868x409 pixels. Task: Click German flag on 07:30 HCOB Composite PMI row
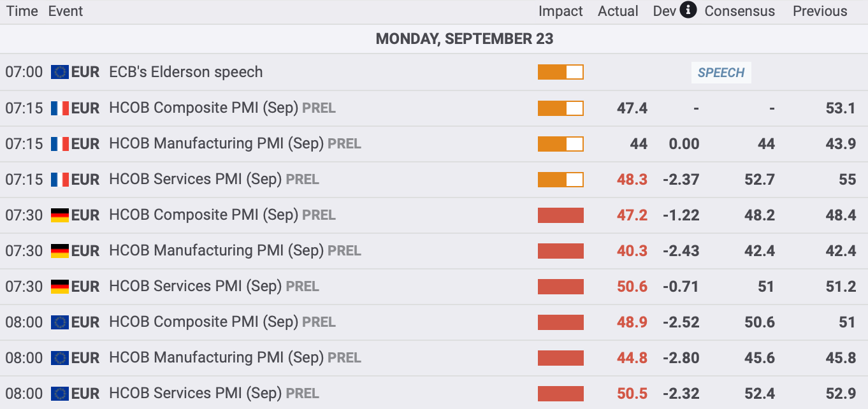coord(60,215)
